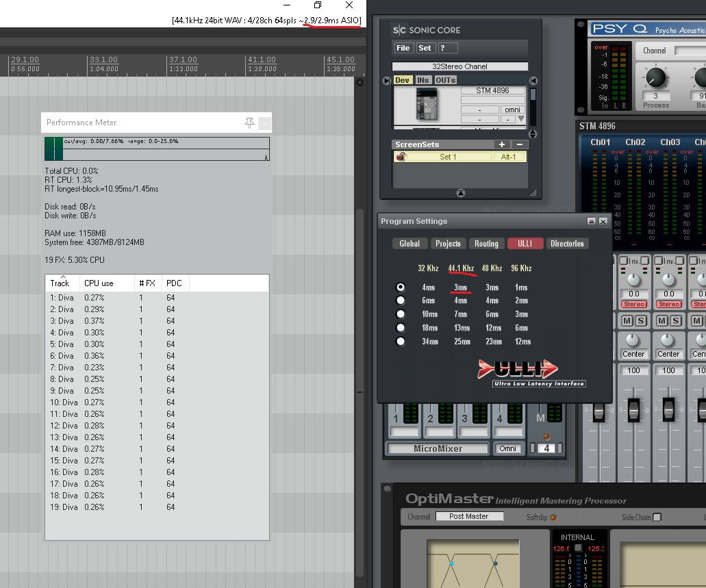Solo Ch02 in the STM 4896 mixer

click(641, 320)
